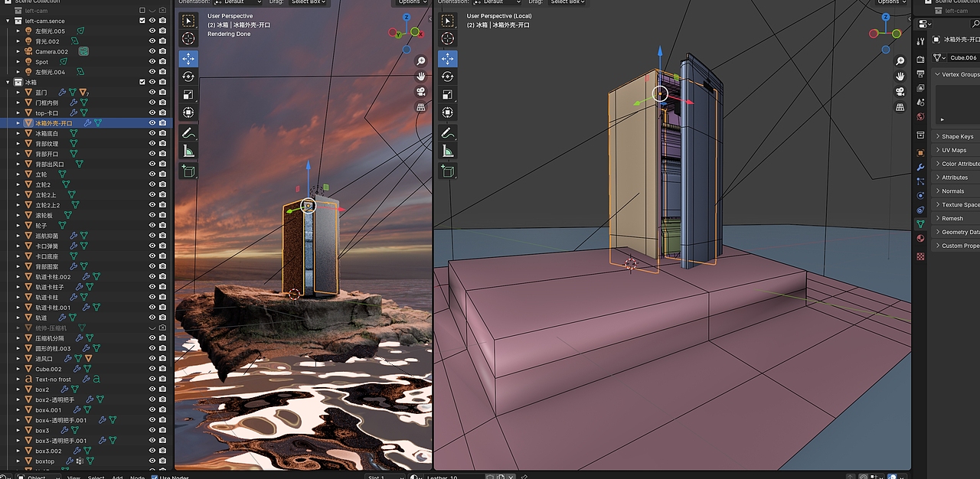Toggle camera view icon in right viewport

(x=900, y=92)
